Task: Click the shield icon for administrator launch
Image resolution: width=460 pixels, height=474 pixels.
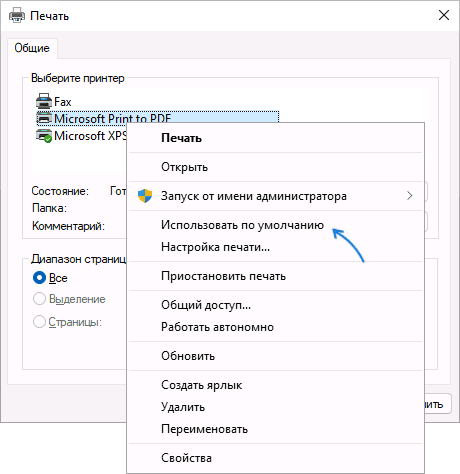Action: tap(145, 196)
